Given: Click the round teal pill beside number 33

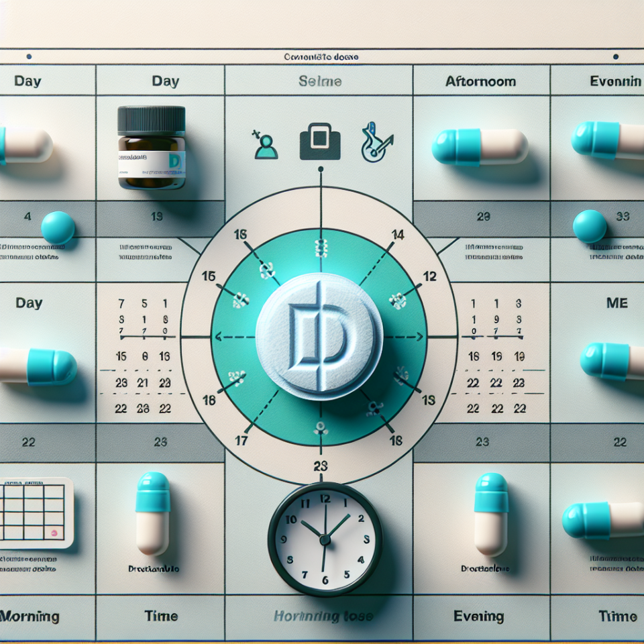Looking at the screenshot, I should pyautogui.click(x=590, y=226).
